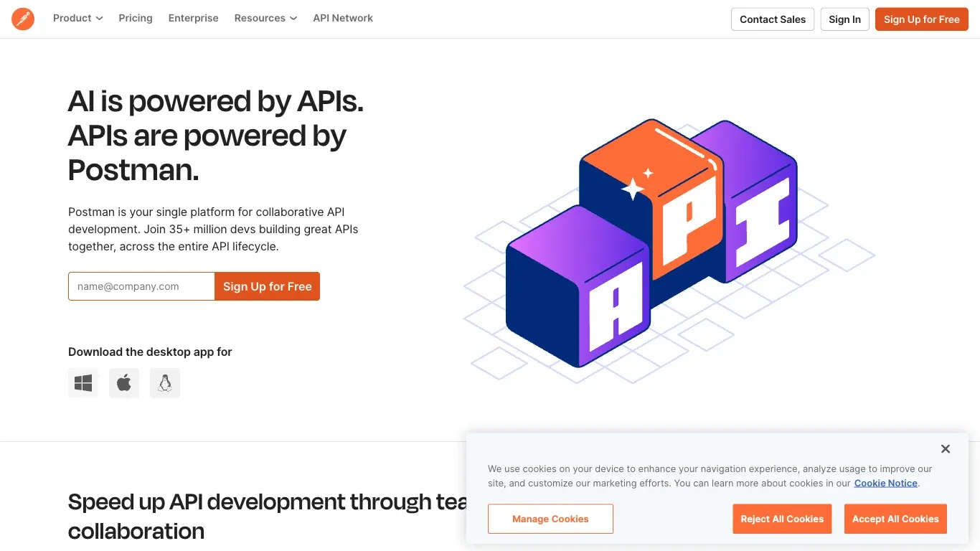The image size is (980, 551).
Task: Click the Contact Sales button
Action: pyautogui.click(x=773, y=19)
